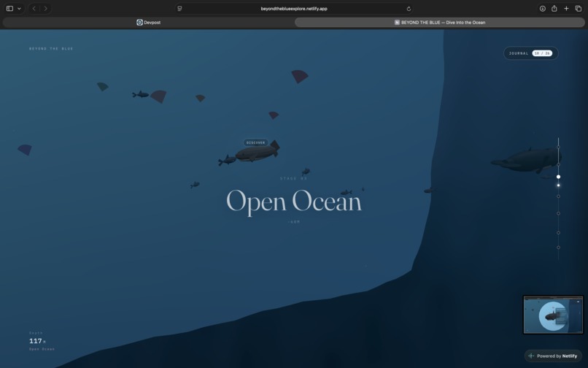Open the page menu icon in address bar
Viewport: 588px width, 368px height.
pyautogui.click(x=179, y=8)
